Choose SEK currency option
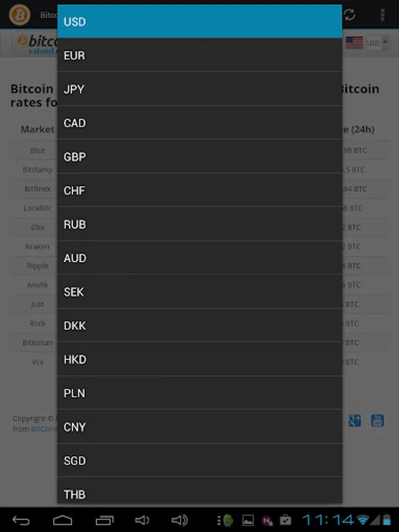The height and width of the screenshot is (532, 399). [x=199, y=291]
